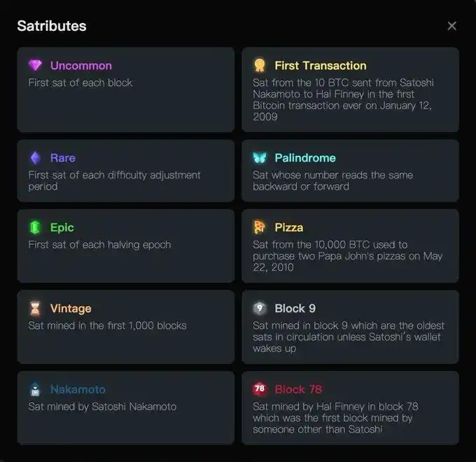This screenshot has height=462, width=476.
Task: Select the Uncommon satribute label
Action: tap(80, 66)
